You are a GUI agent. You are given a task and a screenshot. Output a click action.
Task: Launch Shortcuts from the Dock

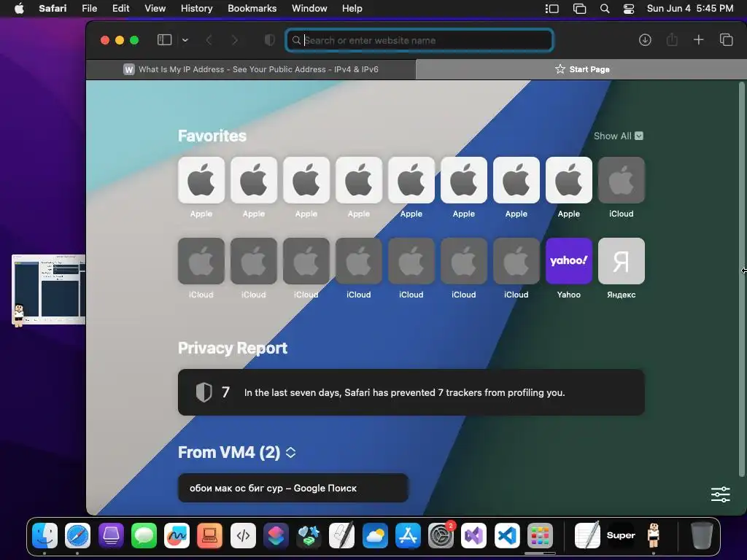[x=276, y=536]
